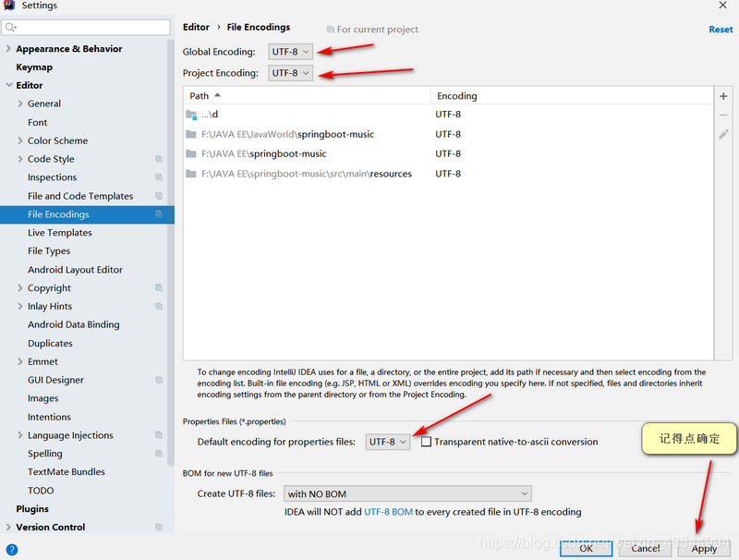Click UTF-8 encoding cell of ...\d row
The width and height of the screenshot is (739, 560).
pos(448,114)
